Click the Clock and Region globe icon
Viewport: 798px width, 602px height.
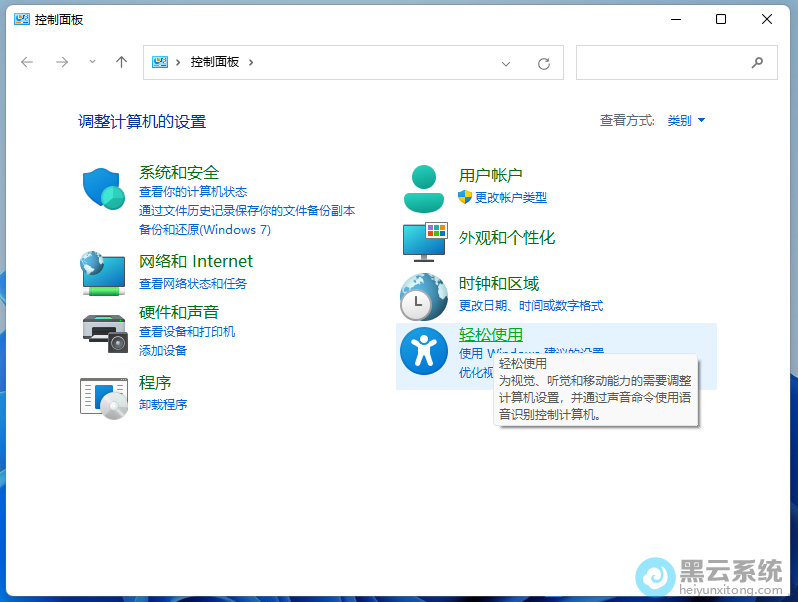click(423, 296)
